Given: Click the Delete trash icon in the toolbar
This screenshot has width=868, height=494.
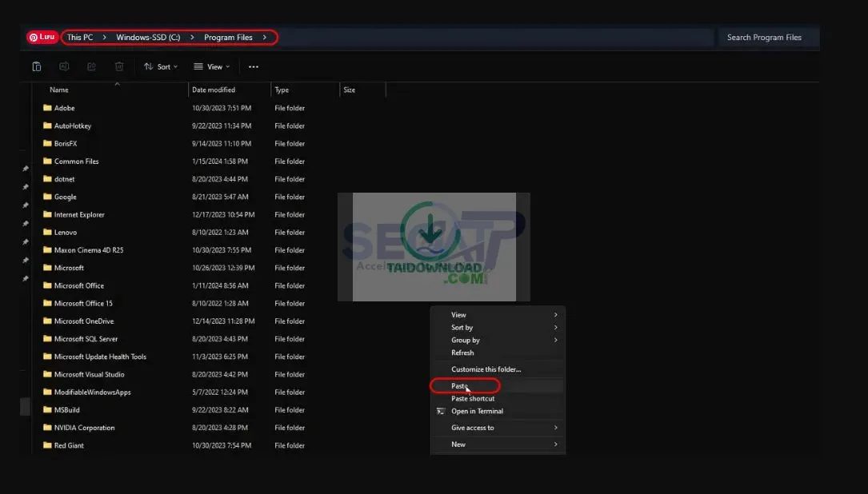Looking at the screenshot, I should 118,66.
